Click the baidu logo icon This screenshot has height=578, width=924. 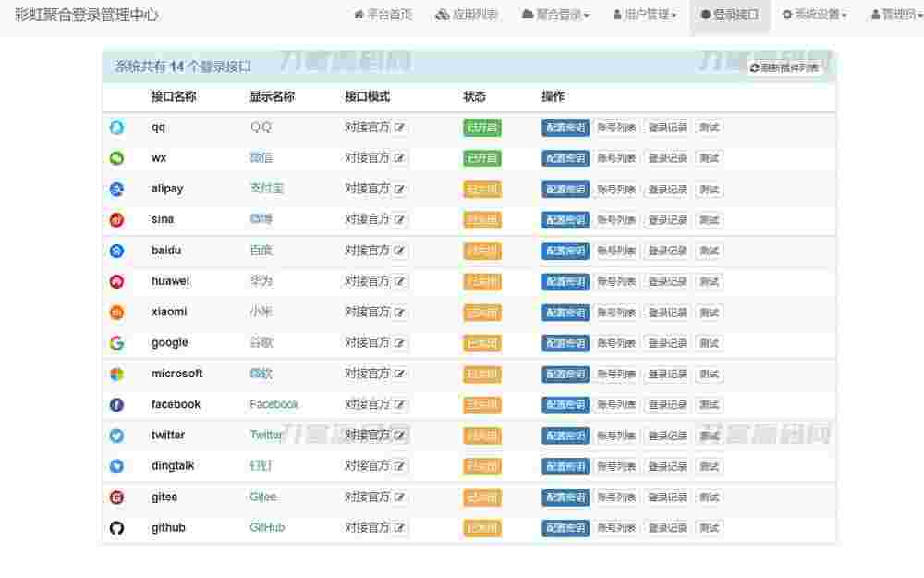pyautogui.click(x=116, y=251)
